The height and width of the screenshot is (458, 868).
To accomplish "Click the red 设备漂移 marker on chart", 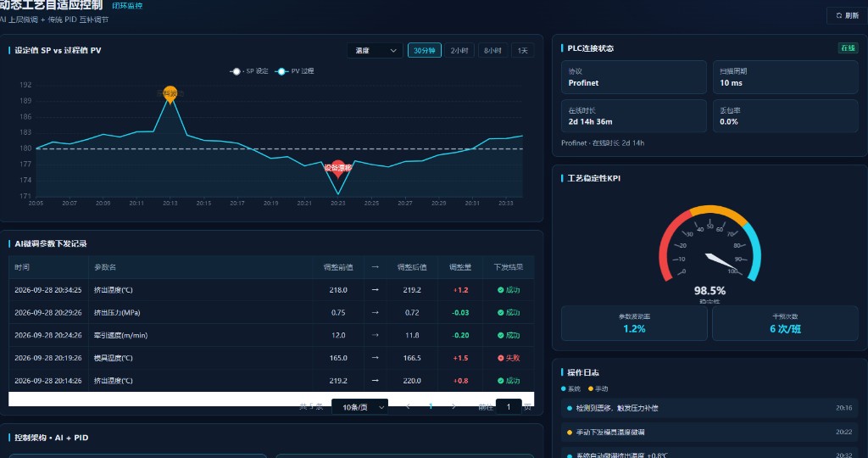I will (x=337, y=169).
